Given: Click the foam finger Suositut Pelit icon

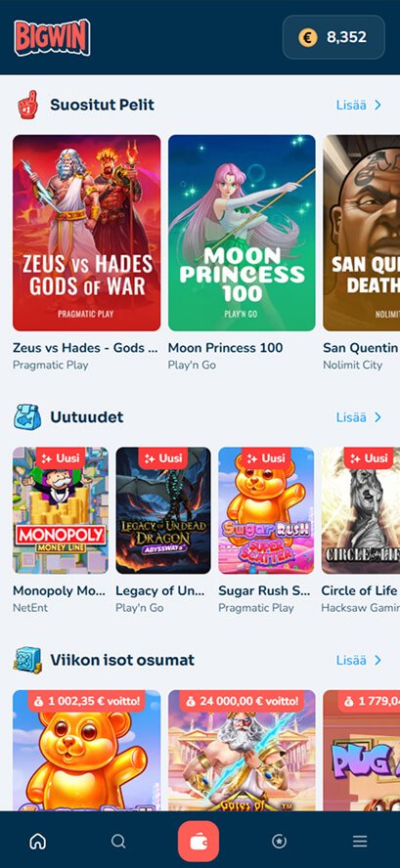Looking at the screenshot, I should point(27,105).
